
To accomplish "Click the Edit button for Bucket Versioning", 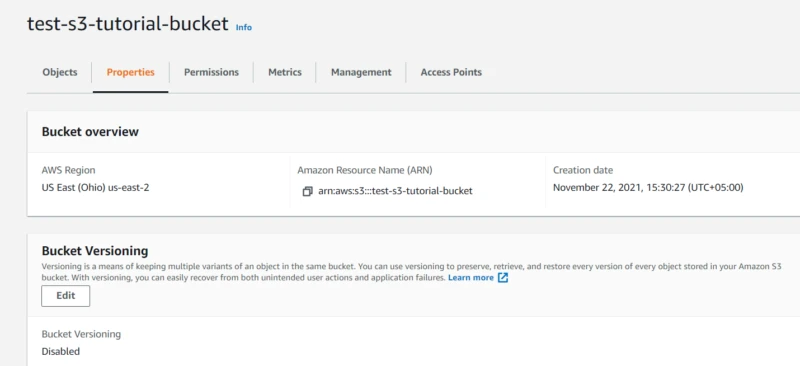I will click(x=66, y=296).
